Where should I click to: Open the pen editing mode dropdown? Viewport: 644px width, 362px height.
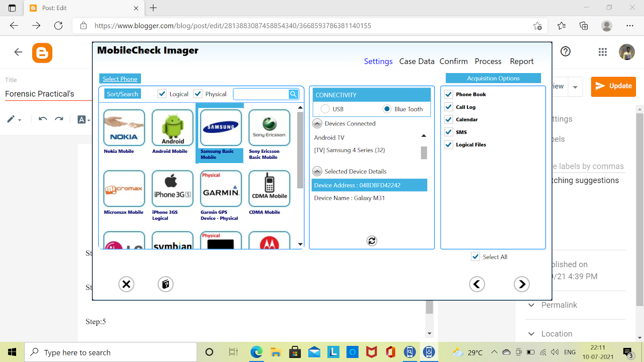point(14,119)
